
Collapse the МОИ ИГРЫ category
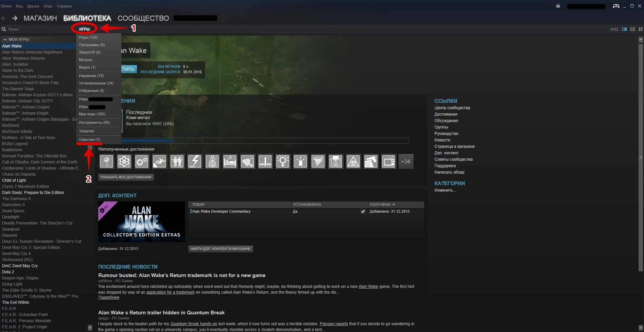click(x=5, y=39)
